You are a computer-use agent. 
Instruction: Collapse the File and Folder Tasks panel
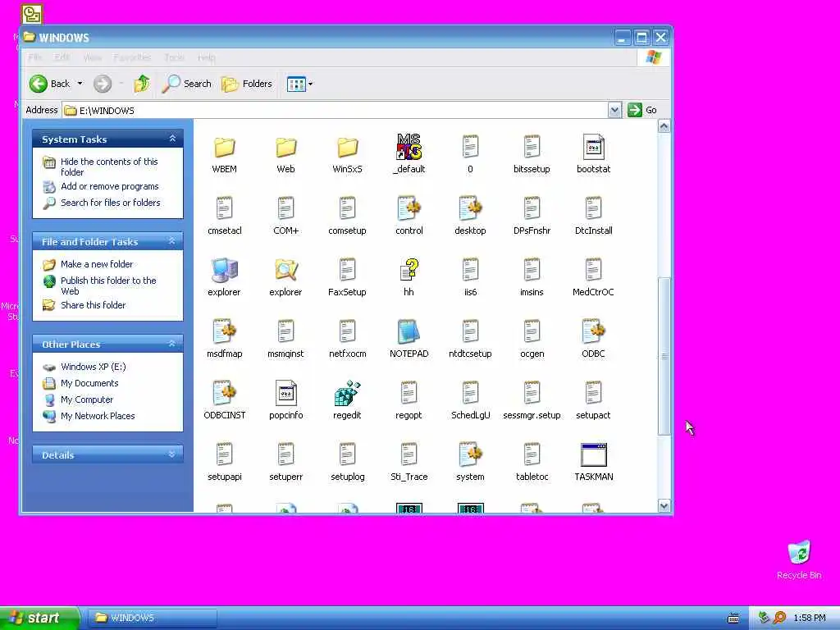(172, 242)
